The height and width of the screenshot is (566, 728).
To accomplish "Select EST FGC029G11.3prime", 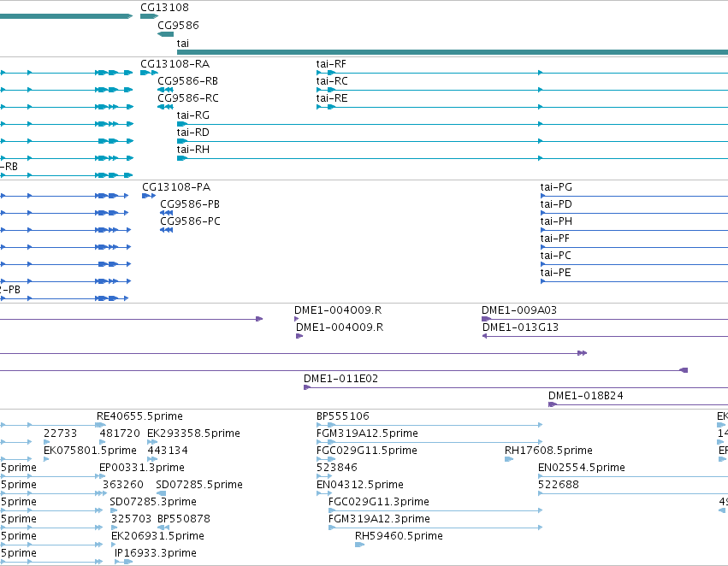I will (x=378, y=502).
